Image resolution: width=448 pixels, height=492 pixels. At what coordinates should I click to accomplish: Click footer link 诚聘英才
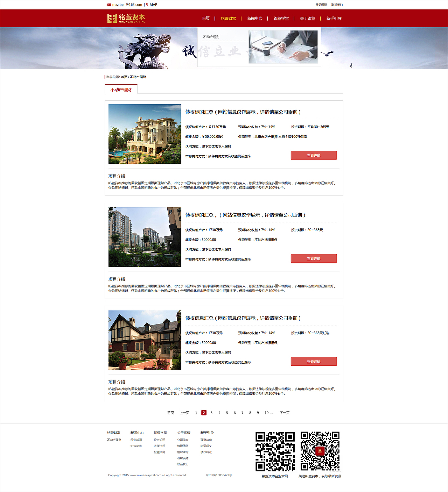click(183, 458)
